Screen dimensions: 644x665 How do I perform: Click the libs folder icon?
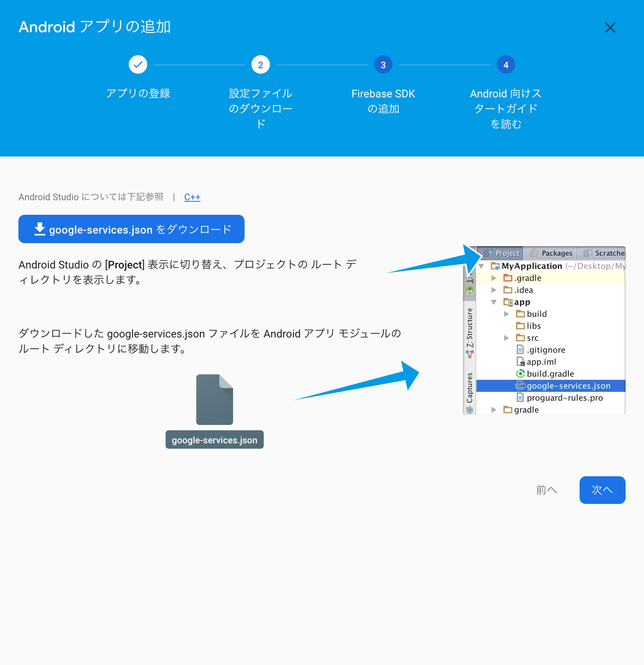[x=521, y=325]
